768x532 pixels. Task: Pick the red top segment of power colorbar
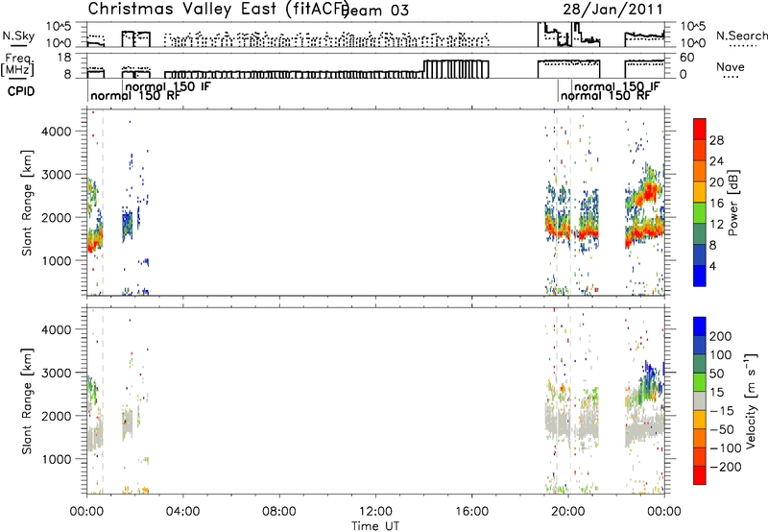700,129
